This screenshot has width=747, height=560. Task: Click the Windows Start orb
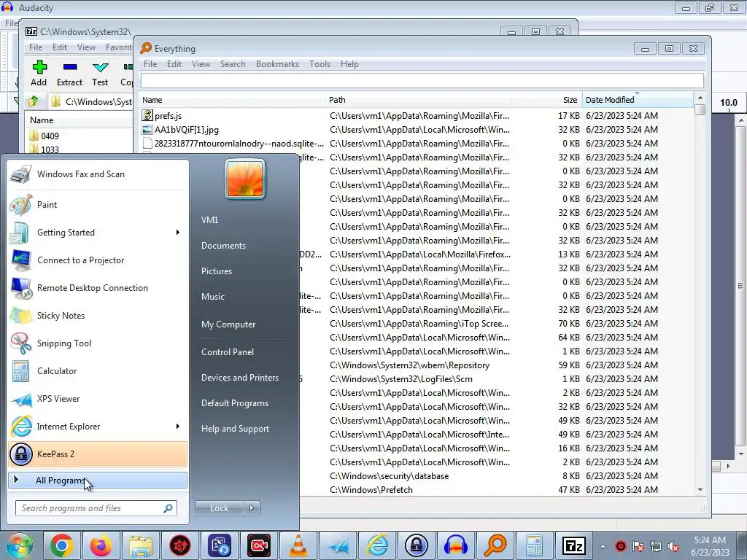click(x=20, y=545)
